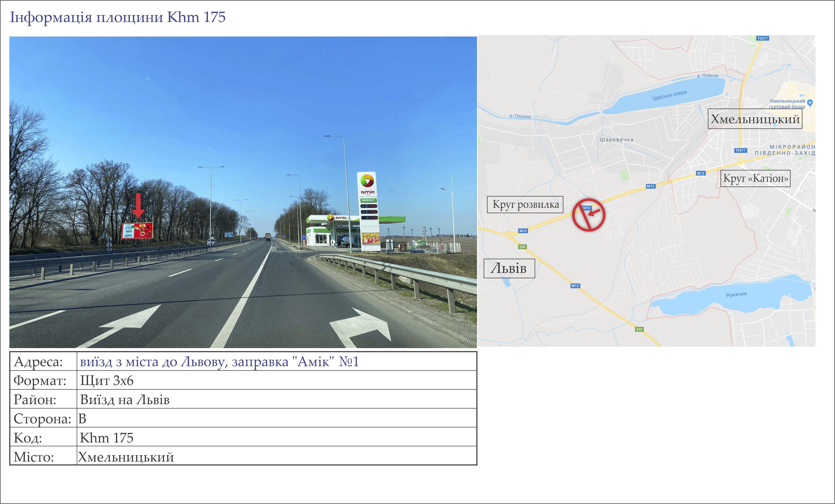The width and height of the screenshot is (835, 504).
Task: Click the Хмельницький гуртовий базар map pin
Action: [x=810, y=102]
